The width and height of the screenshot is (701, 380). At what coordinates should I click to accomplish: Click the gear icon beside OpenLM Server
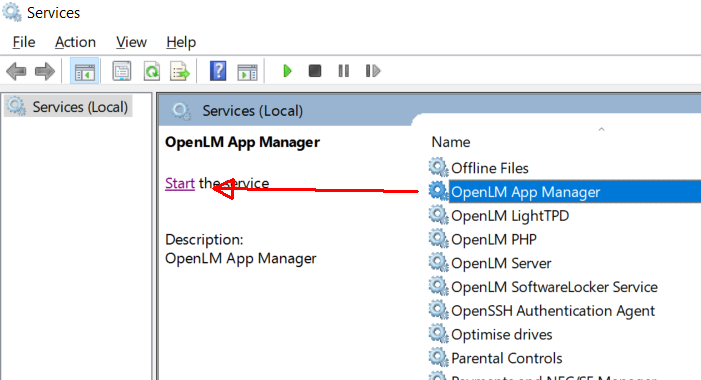coord(438,262)
